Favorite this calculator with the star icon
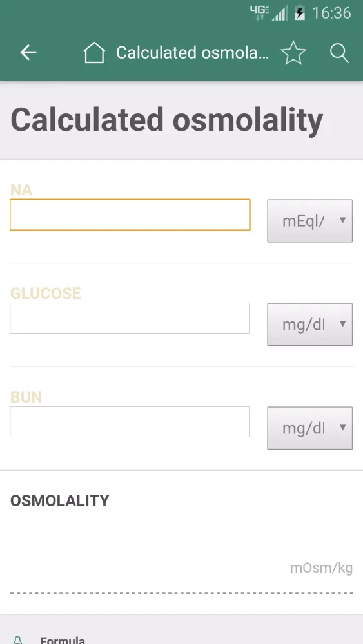The height and width of the screenshot is (644, 363). (293, 53)
